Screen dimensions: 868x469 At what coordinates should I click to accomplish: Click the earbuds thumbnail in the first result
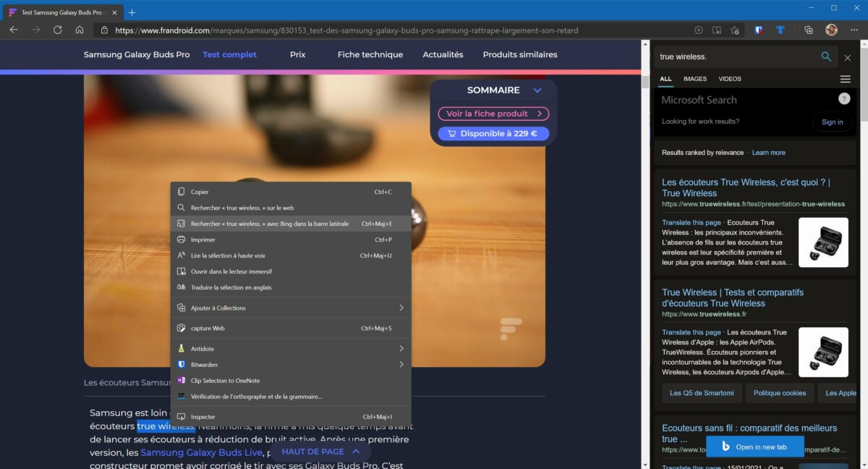pyautogui.click(x=823, y=242)
